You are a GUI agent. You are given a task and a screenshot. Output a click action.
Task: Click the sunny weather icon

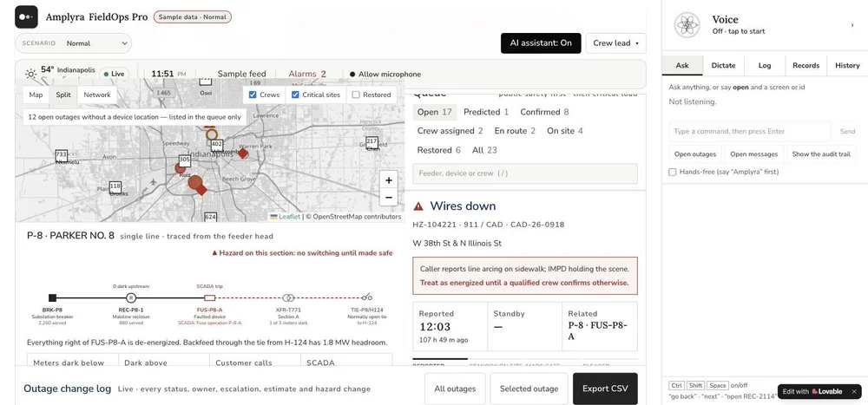click(x=31, y=74)
